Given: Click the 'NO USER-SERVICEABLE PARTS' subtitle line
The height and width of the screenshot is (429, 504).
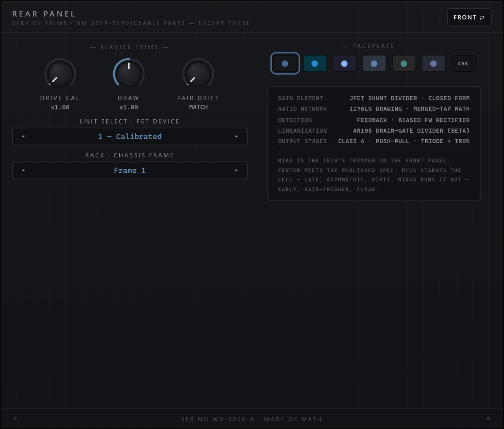Looking at the screenshot, I should coord(131,23).
